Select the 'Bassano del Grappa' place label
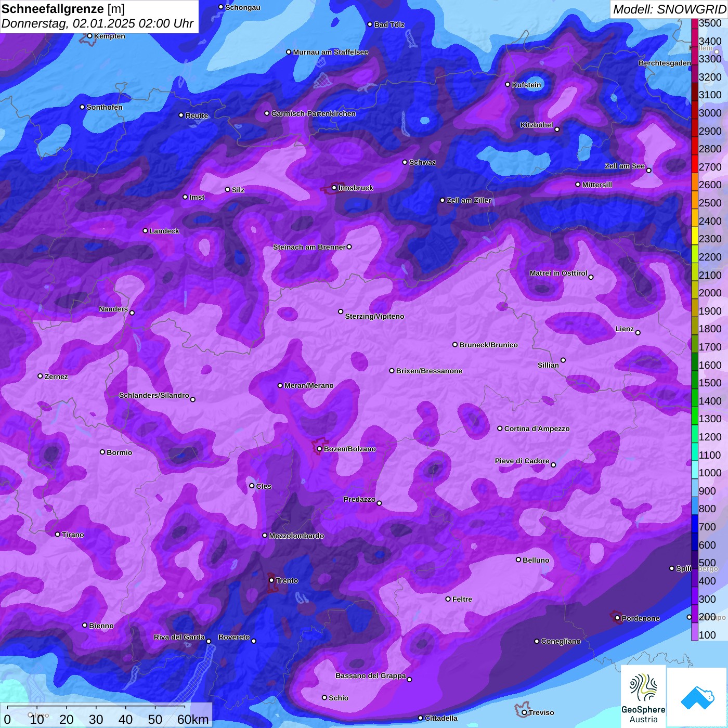 pyautogui.click(x=371, y=675)
